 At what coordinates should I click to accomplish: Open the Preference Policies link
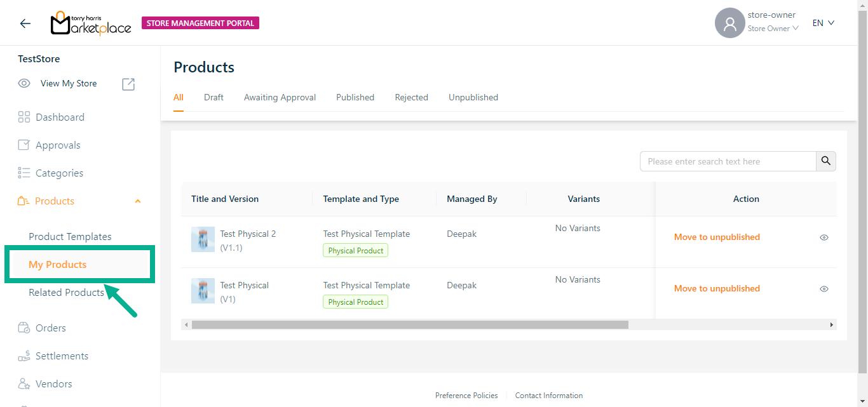466,396
